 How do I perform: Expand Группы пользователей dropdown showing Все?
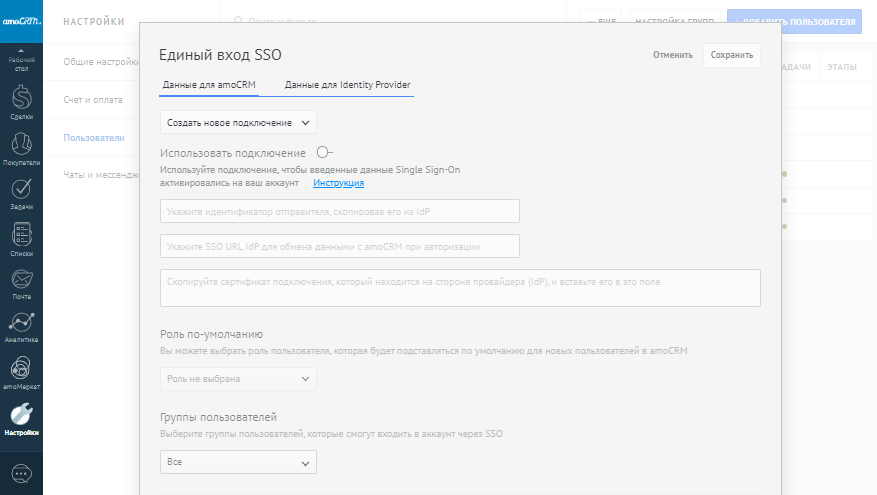click(x=238, y=462)
